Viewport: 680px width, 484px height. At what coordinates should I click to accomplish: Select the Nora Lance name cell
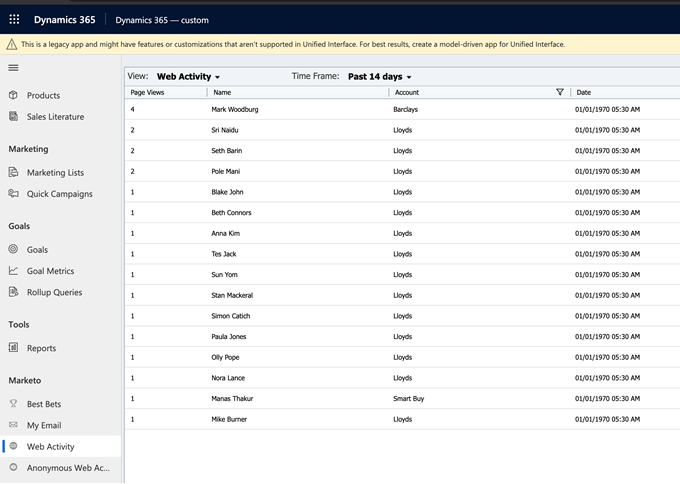[228, 378]
